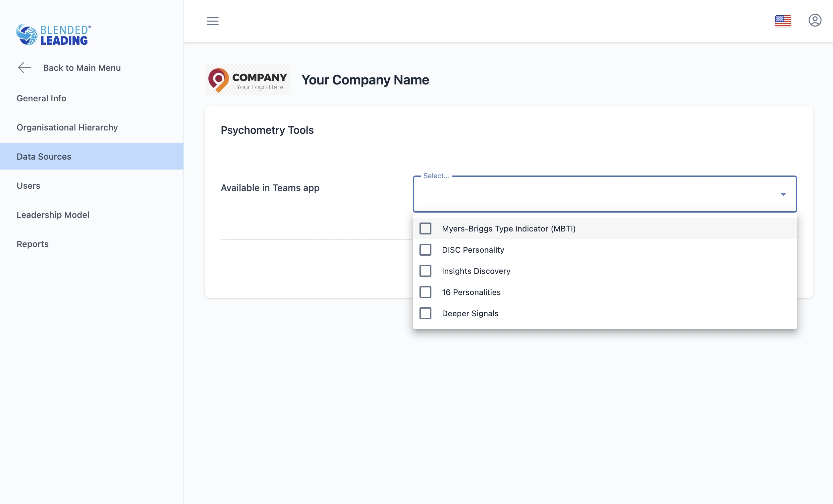
Task: Open the Users section
Action: pyautogui.click(x=28, y=186)
